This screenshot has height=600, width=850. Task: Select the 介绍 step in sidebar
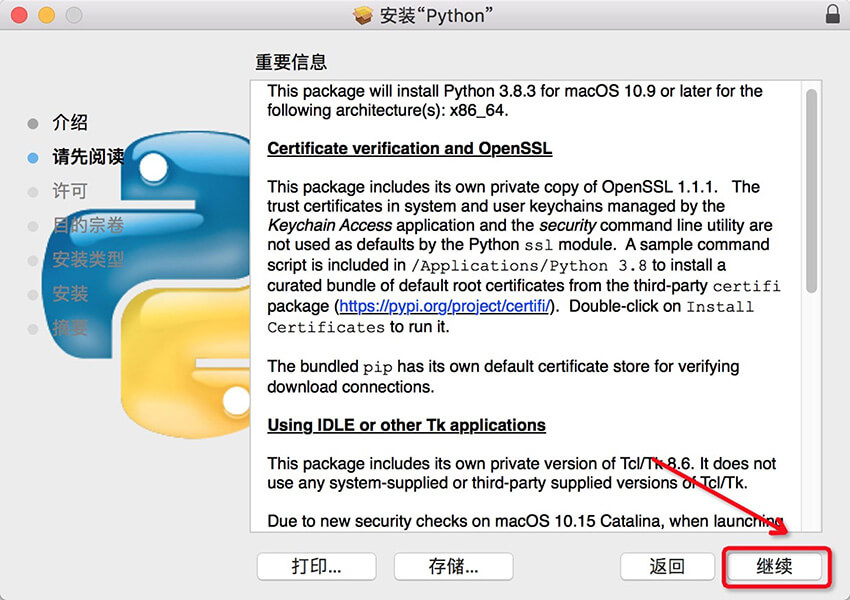click(70, 122)
